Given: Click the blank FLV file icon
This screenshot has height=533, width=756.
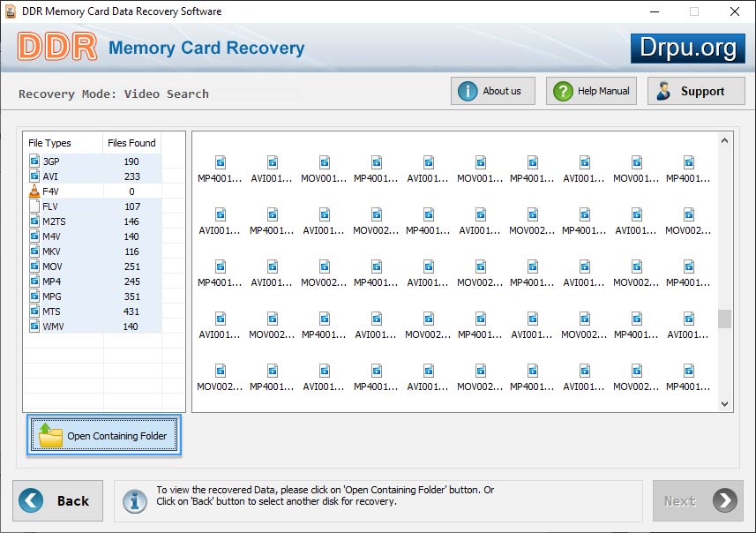Looking at the screenshot, I should tap(34, 206).
